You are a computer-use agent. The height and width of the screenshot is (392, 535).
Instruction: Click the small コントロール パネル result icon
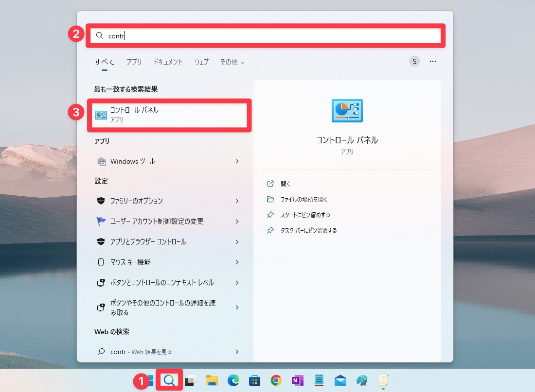coord(101,115)
